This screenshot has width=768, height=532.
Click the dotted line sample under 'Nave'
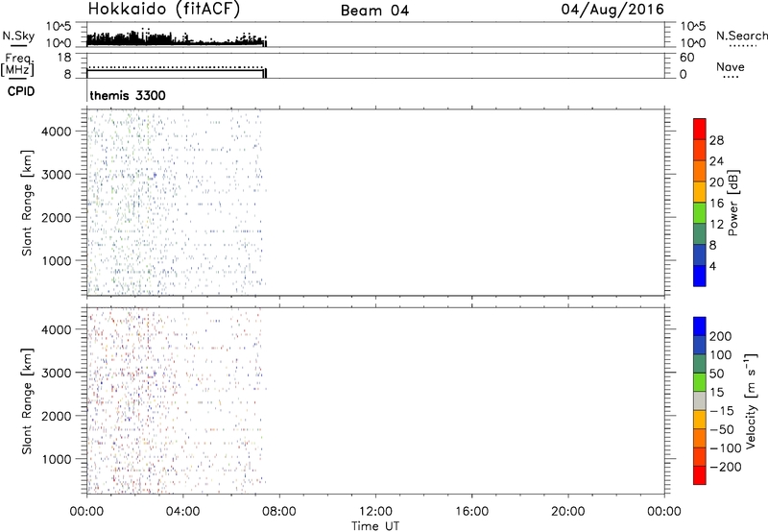[x=731, y=78]
